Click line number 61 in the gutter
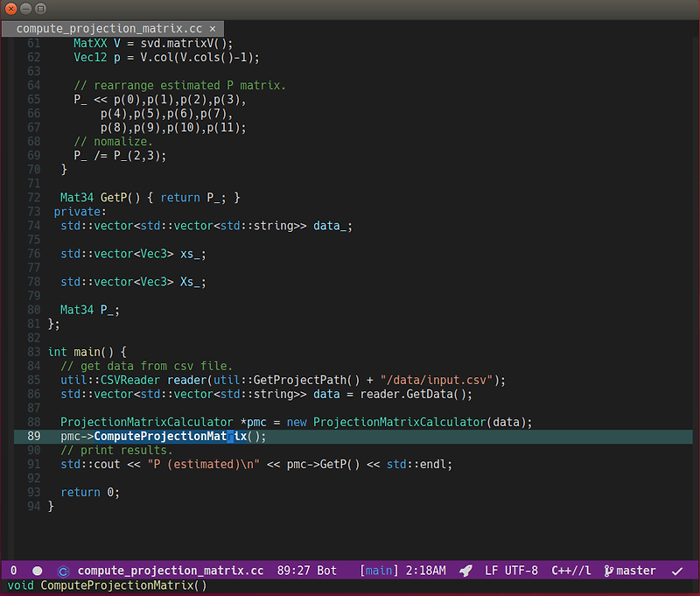700x596 pixels. coord(34,43)
